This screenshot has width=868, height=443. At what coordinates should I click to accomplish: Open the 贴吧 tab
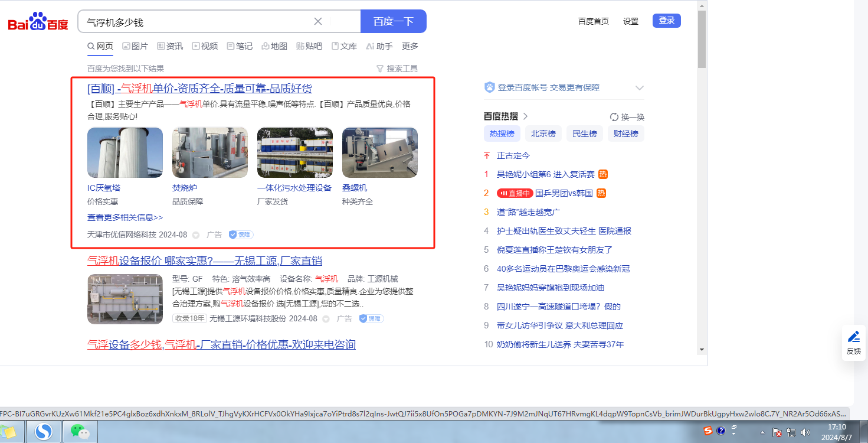pos(309,46)
